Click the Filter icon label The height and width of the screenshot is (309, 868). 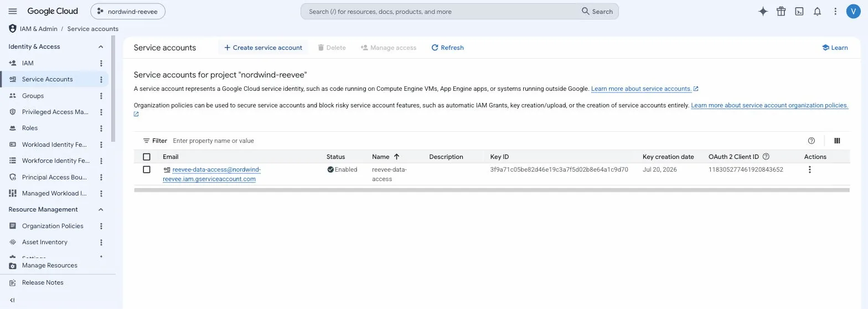pos(155,141)
